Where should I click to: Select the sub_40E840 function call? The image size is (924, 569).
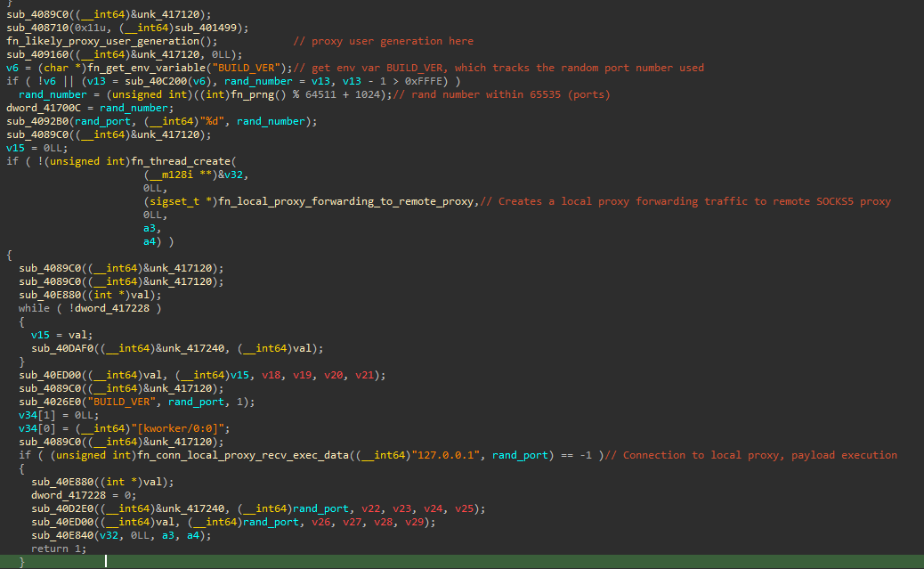pos(62,535)
